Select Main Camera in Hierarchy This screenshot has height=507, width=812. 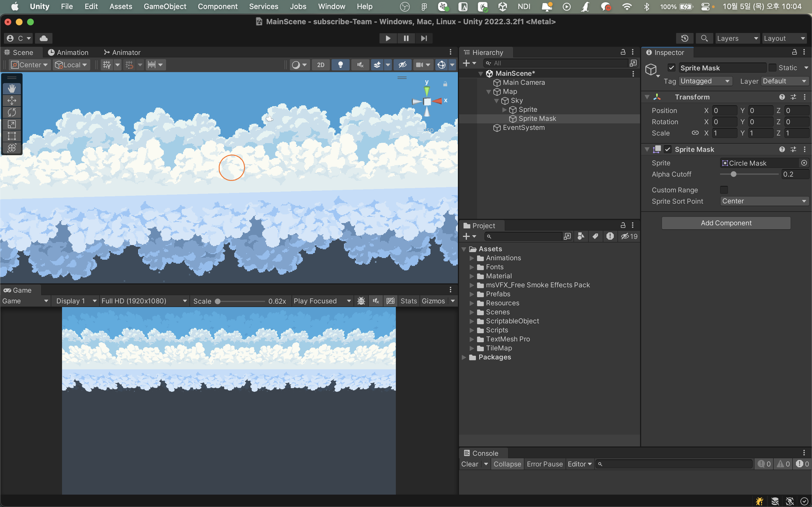pyautogui.click(x=524, y=83)
